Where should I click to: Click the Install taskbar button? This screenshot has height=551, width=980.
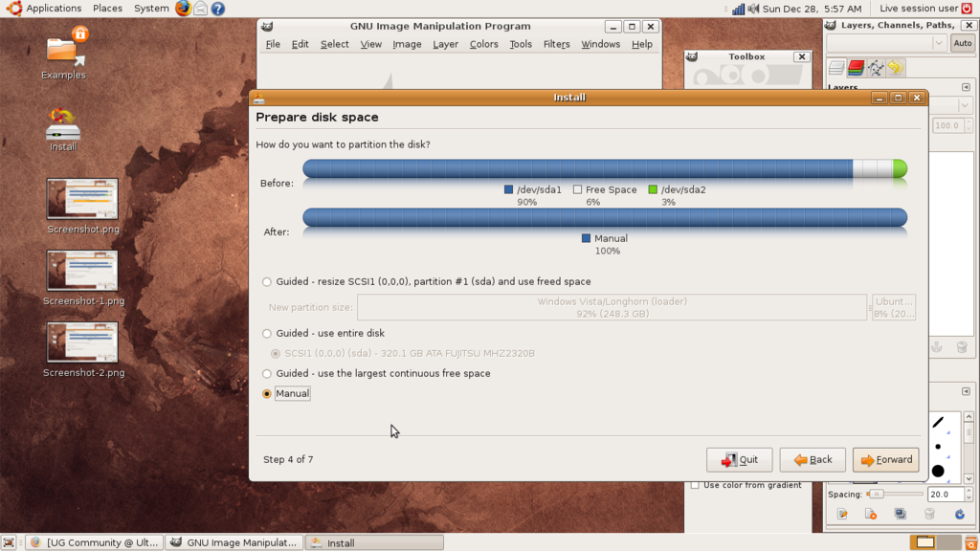coord(374,543)
